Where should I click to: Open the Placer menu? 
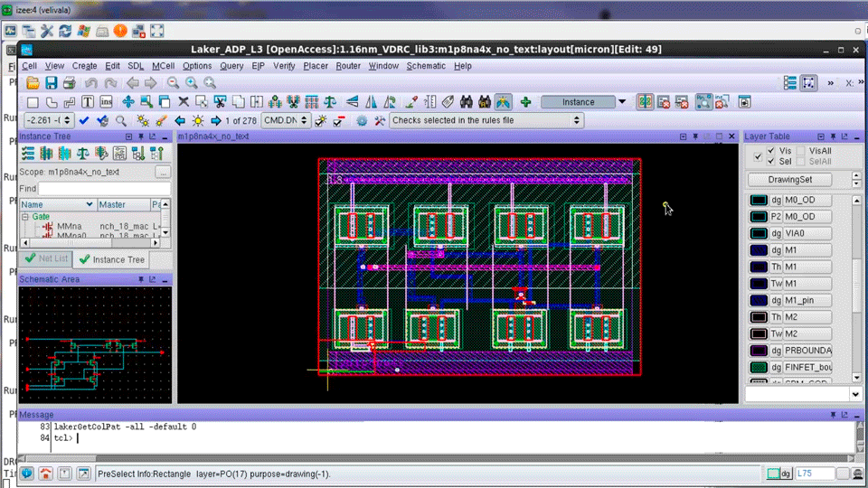tap(315, 66)
